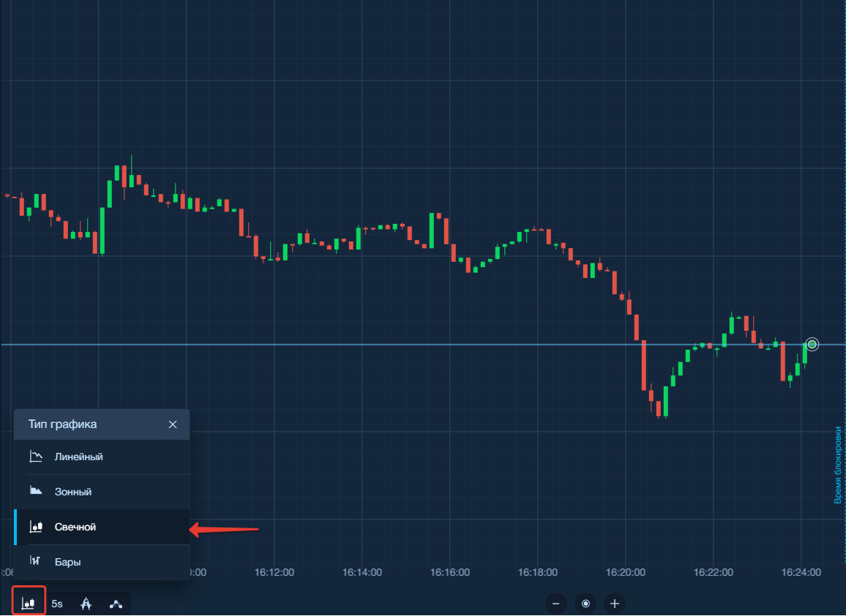The height and width of the screenshot is (616, 846).
Task: Zoom out the chart with minus button
Action: [x=555, y=604]
